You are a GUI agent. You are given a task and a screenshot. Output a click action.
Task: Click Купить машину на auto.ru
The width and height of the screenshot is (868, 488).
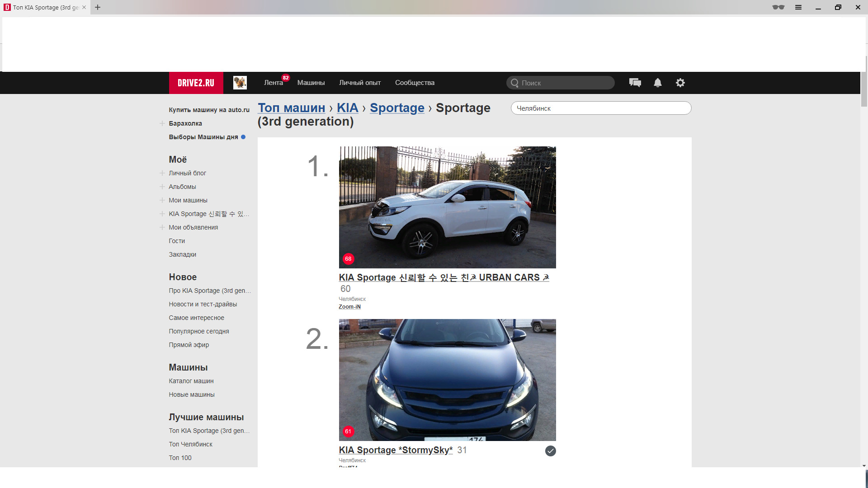click(209, 110)
